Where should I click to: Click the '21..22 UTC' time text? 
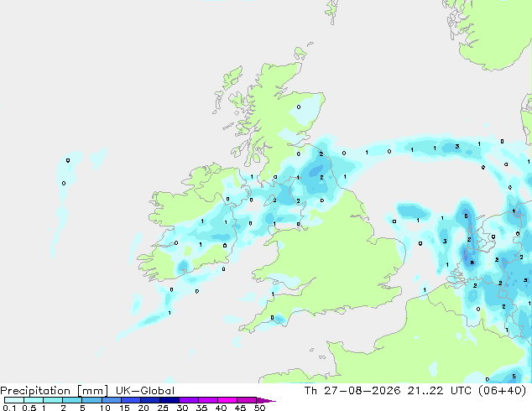[x=440, y=391]
